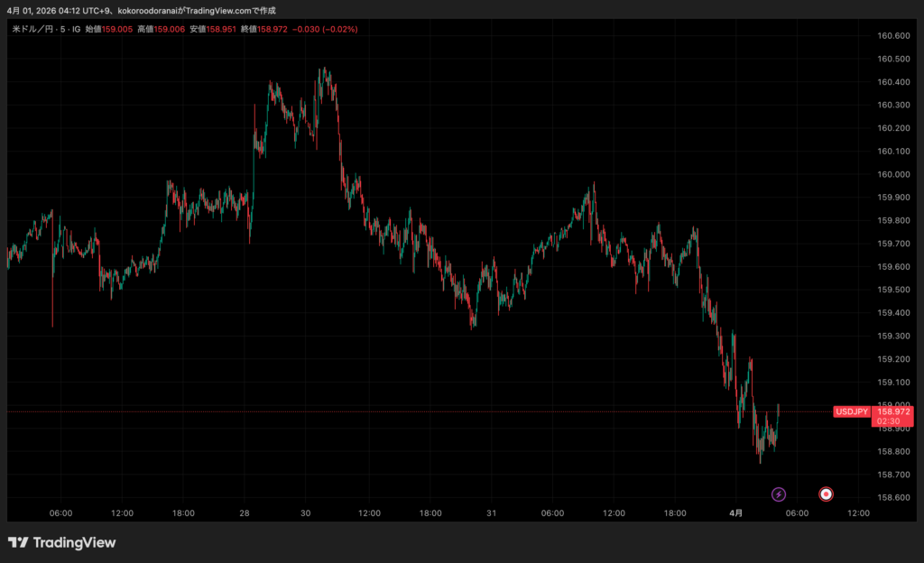
Task: Click the 160.600 price axis label
Action: point(892,36)
